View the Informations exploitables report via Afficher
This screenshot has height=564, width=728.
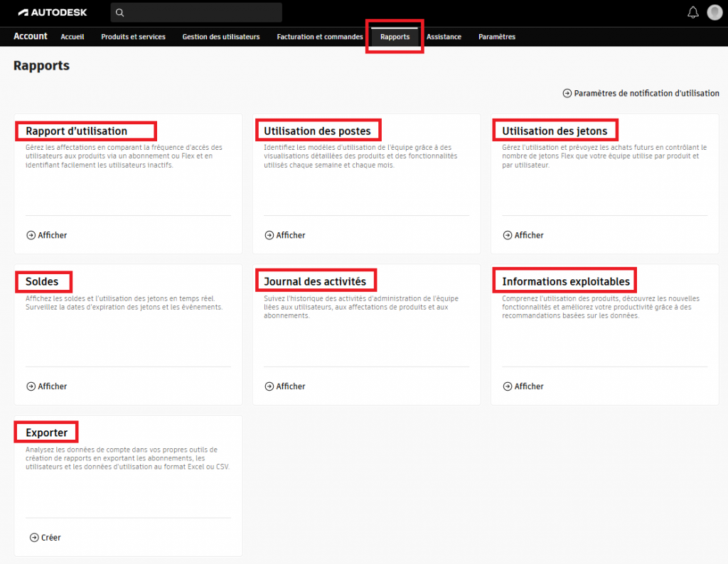[528, 386]
